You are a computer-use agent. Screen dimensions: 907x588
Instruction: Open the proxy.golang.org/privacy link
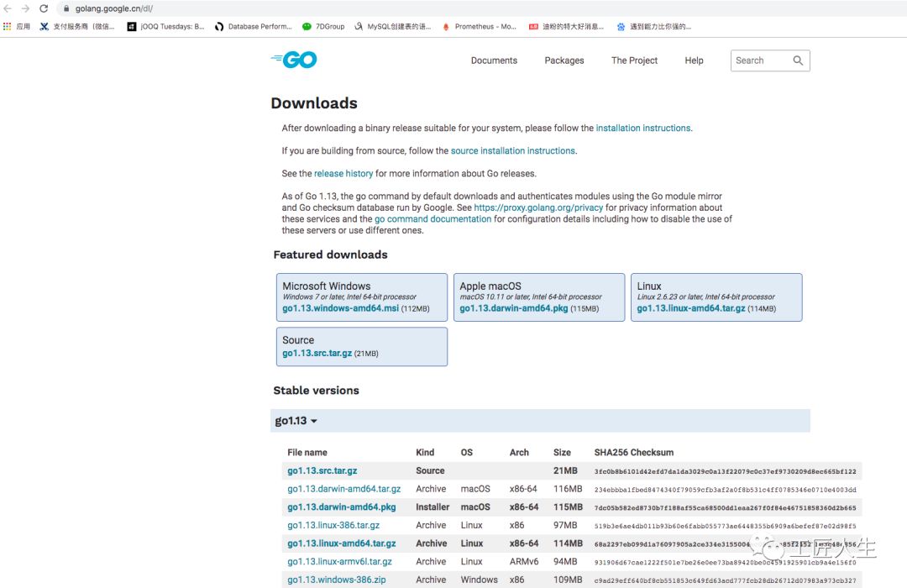tap(538, 207)
